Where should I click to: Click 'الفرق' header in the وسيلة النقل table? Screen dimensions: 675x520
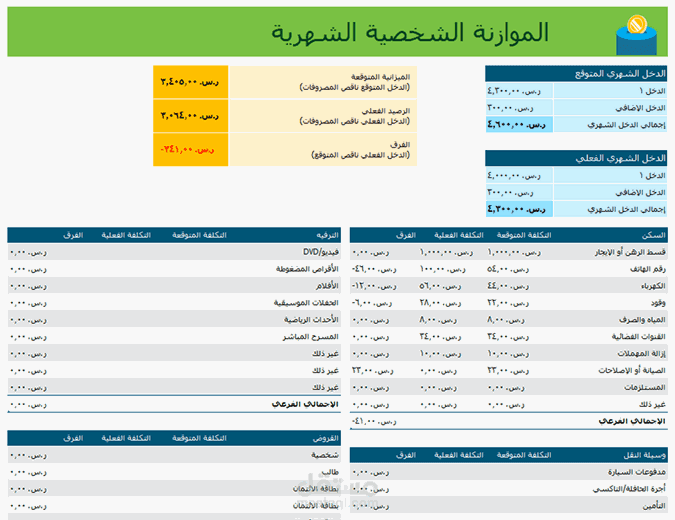point(406,455)
